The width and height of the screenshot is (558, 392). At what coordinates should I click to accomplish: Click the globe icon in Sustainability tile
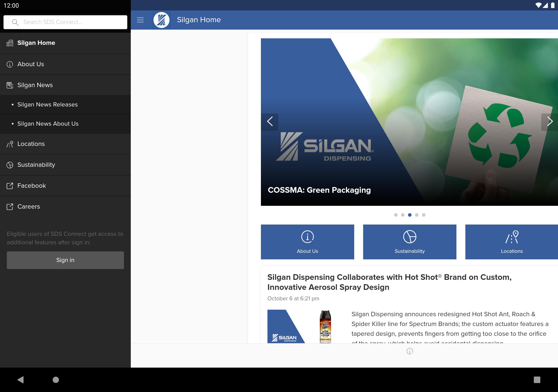tap(410, 237)
